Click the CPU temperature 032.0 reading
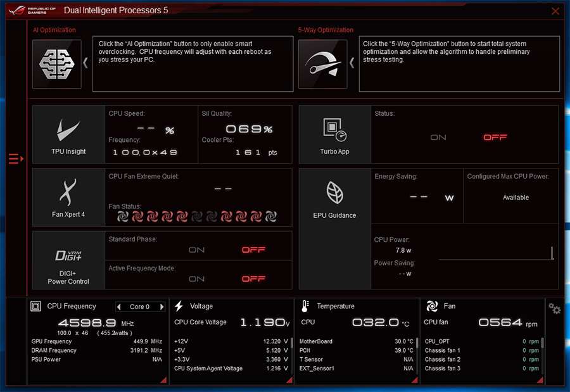570x392 pixels. coord(381,322)
